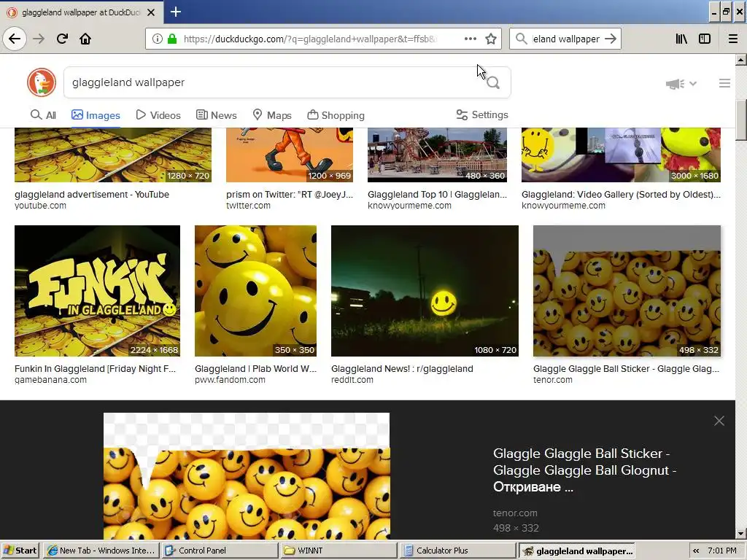Open the Funkin In Glaggleland thumbnail
Viewport: 747px width, 560px height.
[x=97, y=291]
